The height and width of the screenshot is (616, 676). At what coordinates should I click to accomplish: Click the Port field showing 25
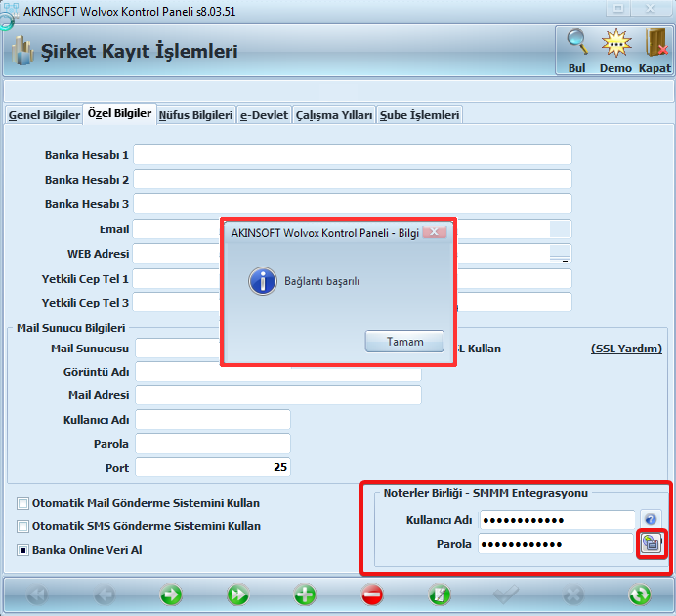[213, 467]
